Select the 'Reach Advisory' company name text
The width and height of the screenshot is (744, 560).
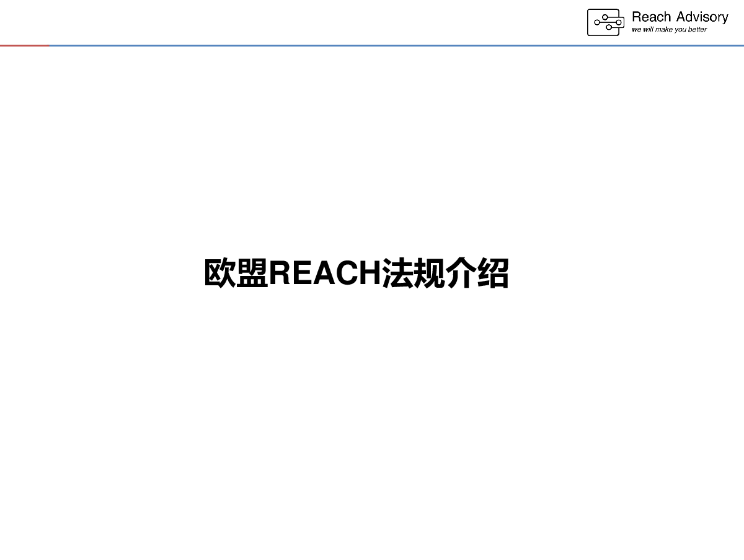(x=680, y=17)
